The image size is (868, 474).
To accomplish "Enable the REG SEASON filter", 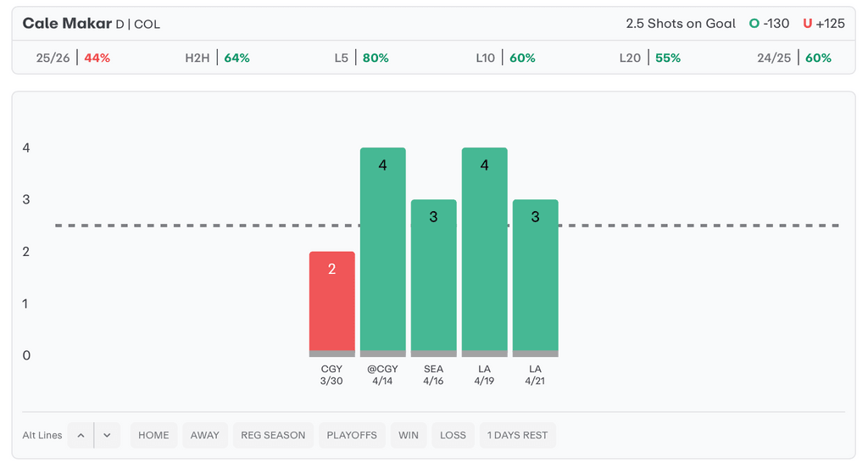I will (273, 435).
